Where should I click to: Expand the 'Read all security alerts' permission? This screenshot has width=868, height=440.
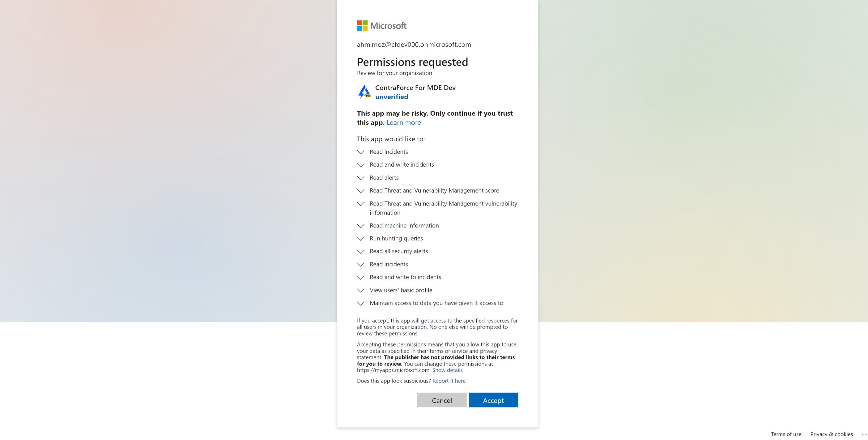[x=360, y=252]
